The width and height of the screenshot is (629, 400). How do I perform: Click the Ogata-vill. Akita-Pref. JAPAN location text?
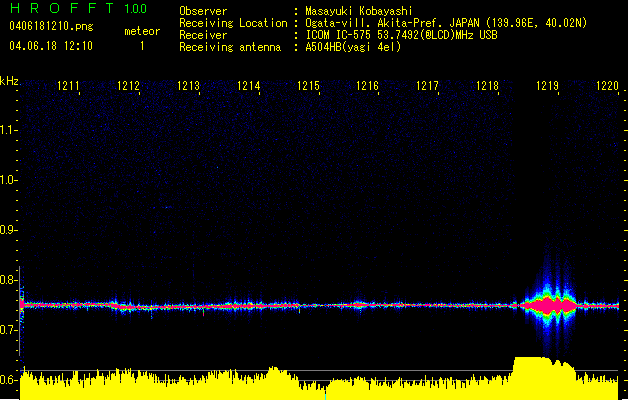(446, 23)
